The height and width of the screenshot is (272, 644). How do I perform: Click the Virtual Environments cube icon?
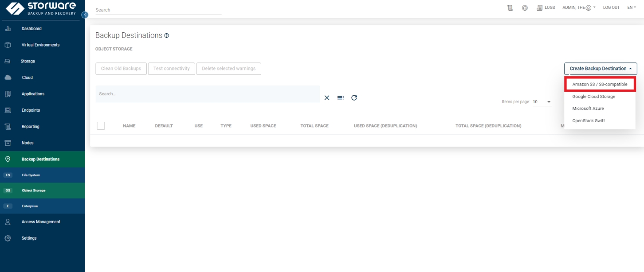[x=8, y=45]
